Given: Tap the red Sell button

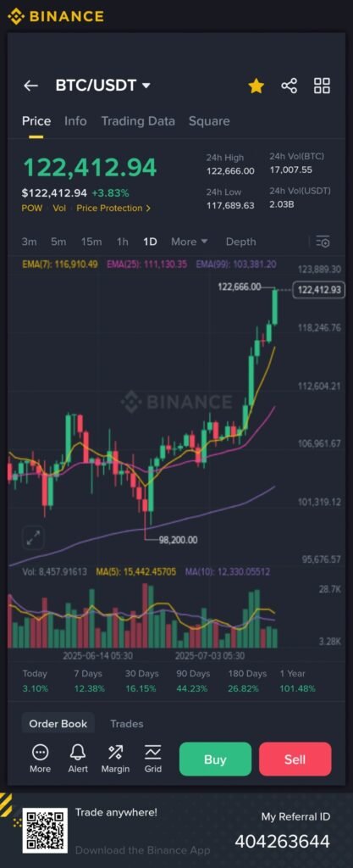Looking at the screenshot, I should [x=295, y=759].
